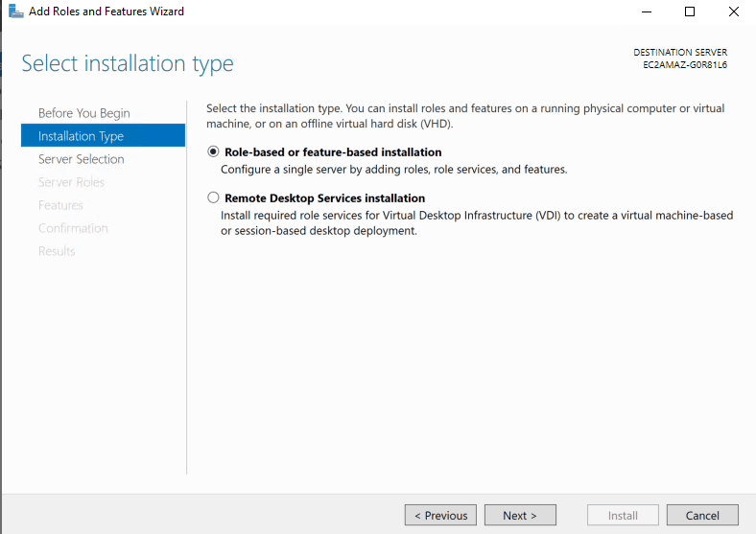Click the server name EC2AMAZ-G0R81L6
756x534 pixels.
(685, 65)
